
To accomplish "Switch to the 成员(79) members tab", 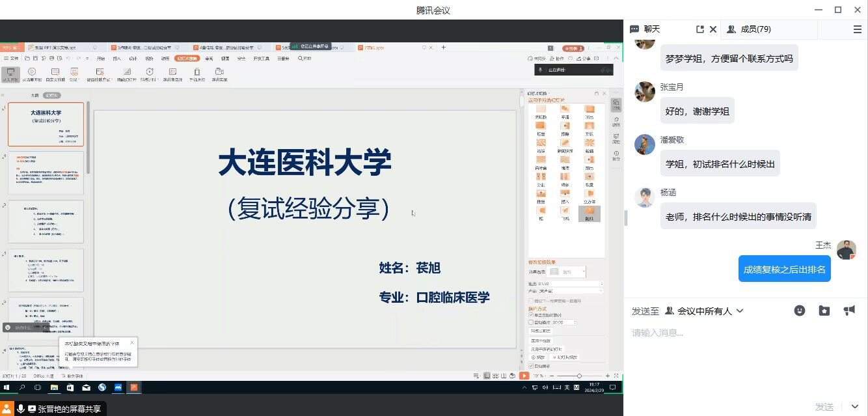I will pyautogui.click(x=749, y=29).
